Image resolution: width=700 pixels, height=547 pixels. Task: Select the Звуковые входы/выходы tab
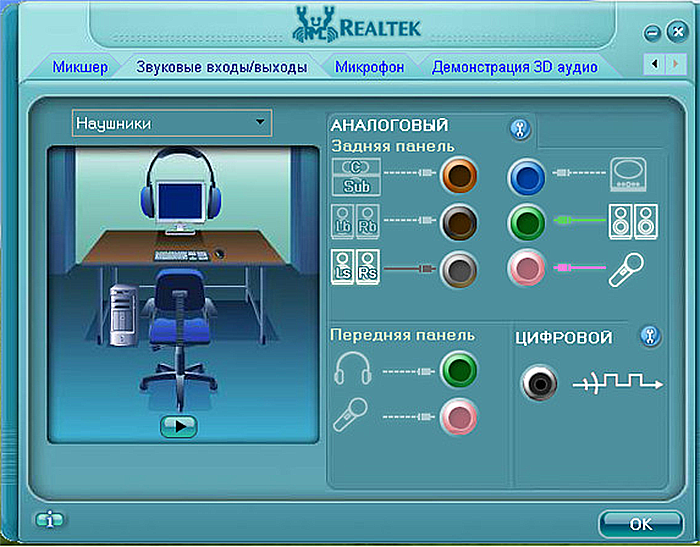pyautogui.click(x=221, y=67)
